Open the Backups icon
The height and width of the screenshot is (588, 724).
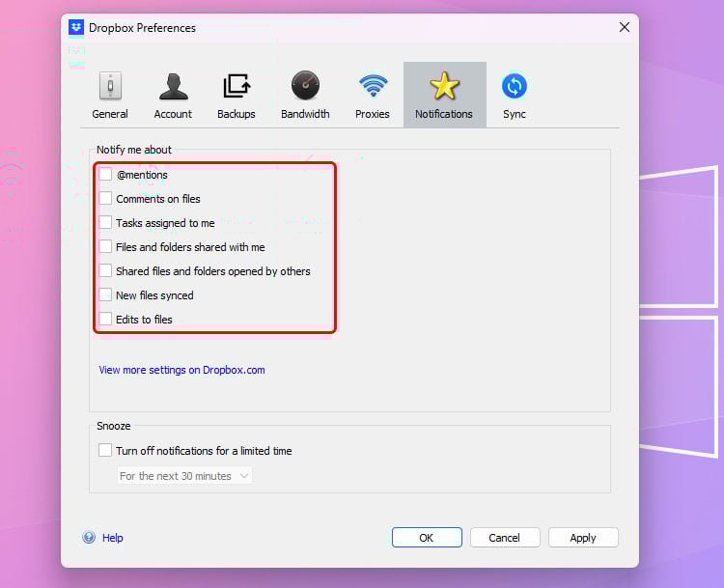pyautogui.click(x=237, y=86)
